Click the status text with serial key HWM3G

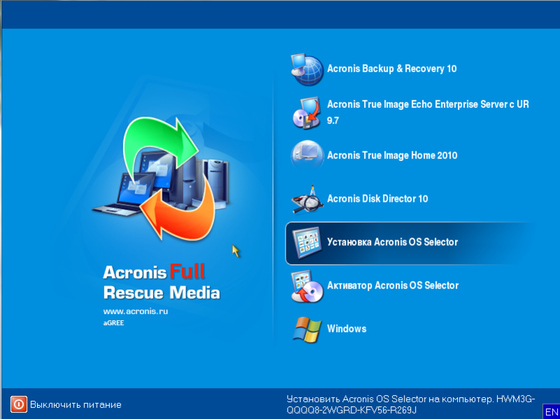[x=410, y=404]
